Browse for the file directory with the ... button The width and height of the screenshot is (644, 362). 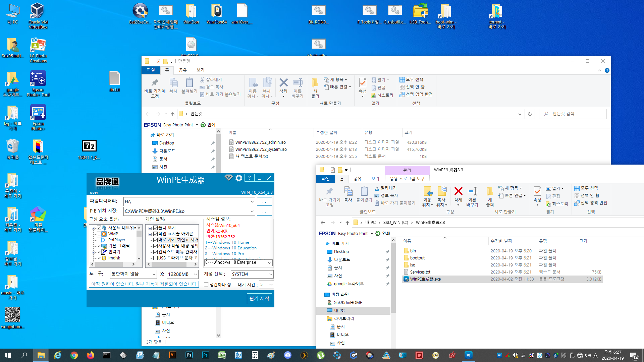point(264,201)
